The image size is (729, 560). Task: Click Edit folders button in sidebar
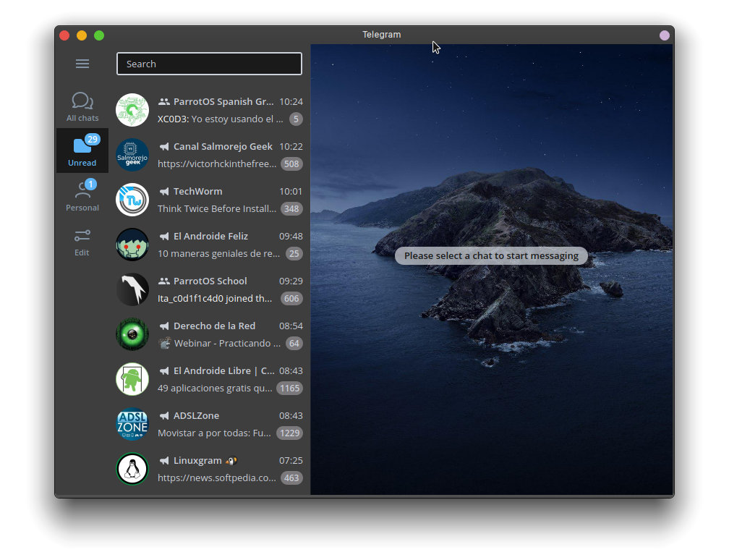(x=82, y=243)
